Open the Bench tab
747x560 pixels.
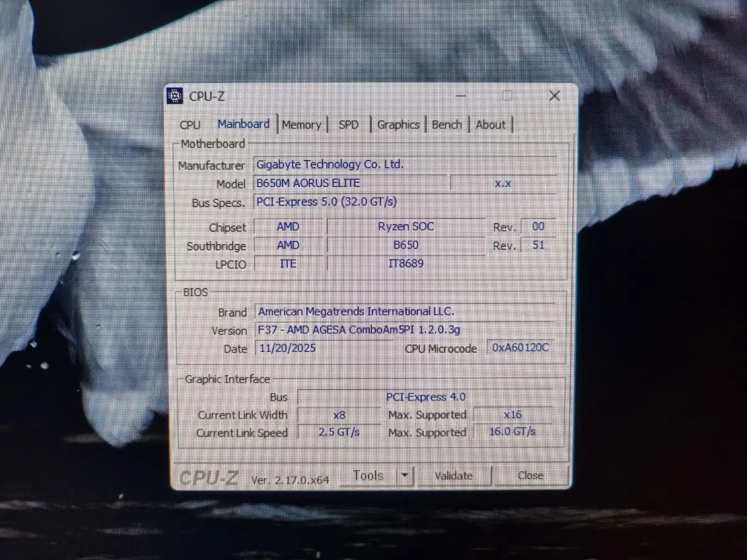pos(447,124)
